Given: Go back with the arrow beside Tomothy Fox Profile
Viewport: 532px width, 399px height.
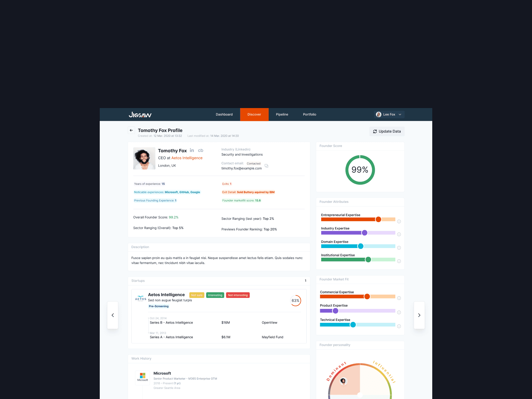Looking at the screenshot, I should click(131, 130).
